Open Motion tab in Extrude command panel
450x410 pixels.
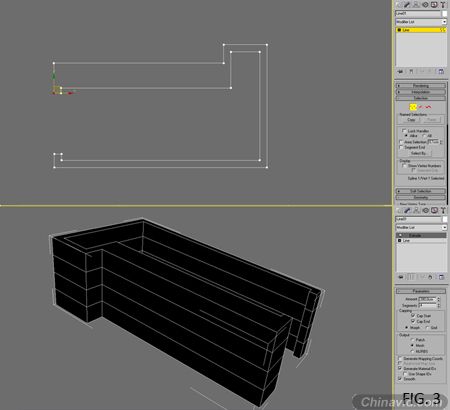(x=425, y=210)
